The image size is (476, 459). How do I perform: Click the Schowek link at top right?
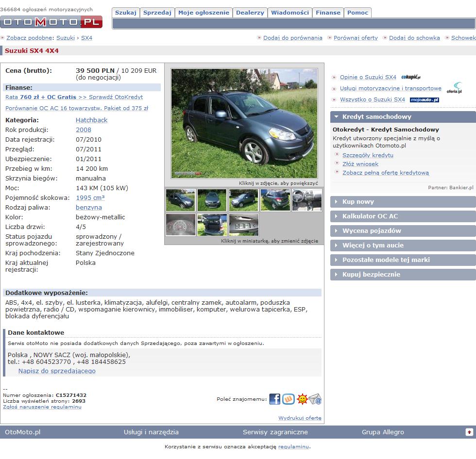[x=463, y=38]
